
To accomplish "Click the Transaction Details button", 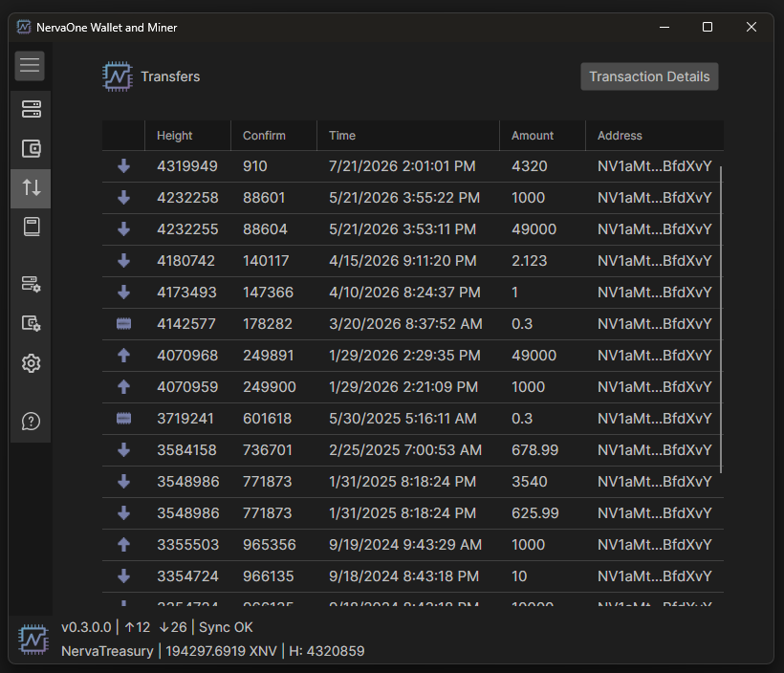I will tap(649, 76).
